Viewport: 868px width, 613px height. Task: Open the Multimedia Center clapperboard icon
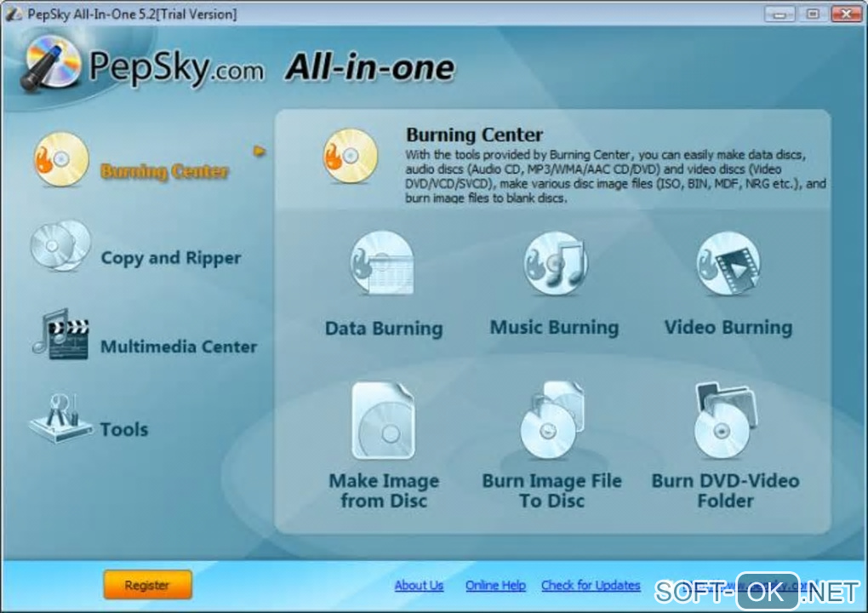tap(60, 334)
